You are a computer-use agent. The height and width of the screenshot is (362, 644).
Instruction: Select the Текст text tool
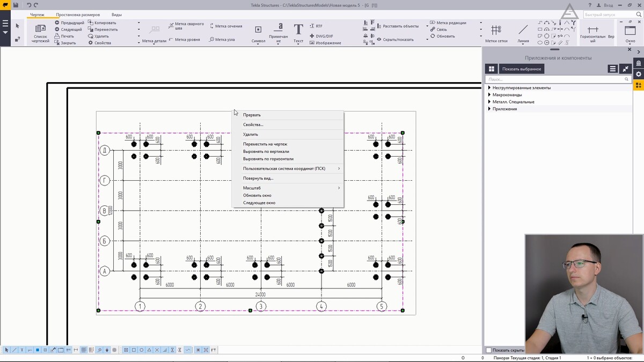(298, 32)
